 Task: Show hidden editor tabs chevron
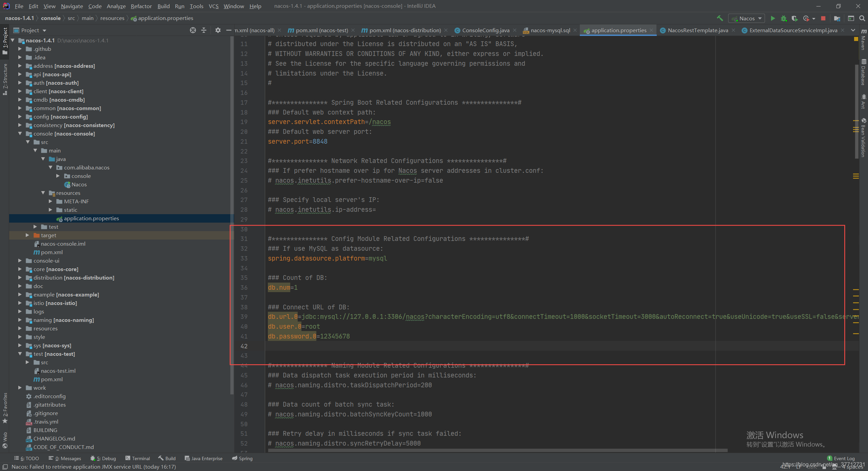tap(853, 30)
